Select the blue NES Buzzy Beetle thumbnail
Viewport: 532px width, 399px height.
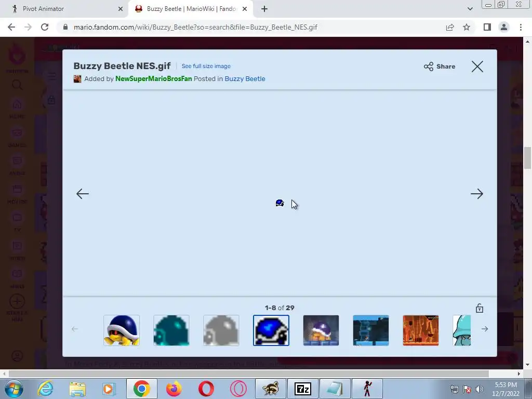click(271, 330)
